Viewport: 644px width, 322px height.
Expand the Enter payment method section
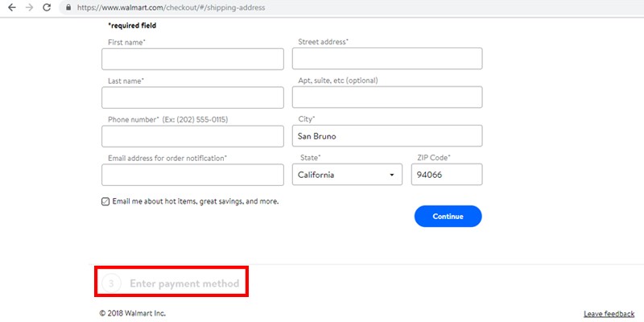pyautogui.click(x=184, y=283)
